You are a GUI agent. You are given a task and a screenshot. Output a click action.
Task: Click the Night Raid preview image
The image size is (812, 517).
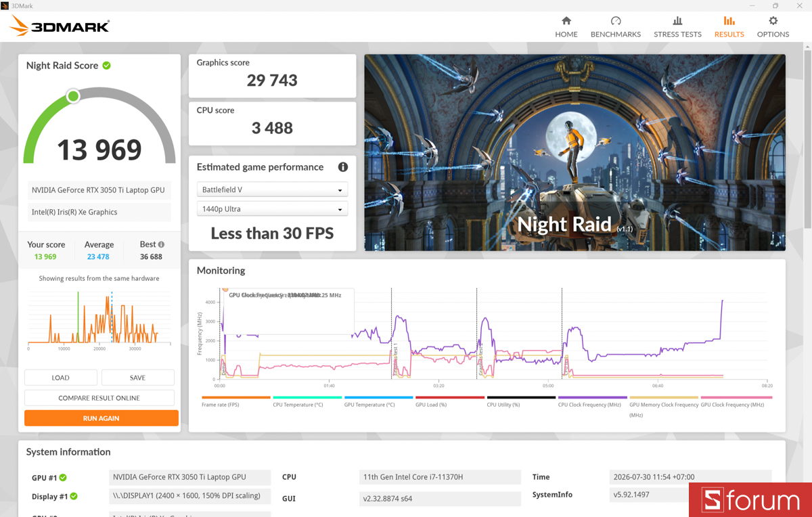click(575, 153)
